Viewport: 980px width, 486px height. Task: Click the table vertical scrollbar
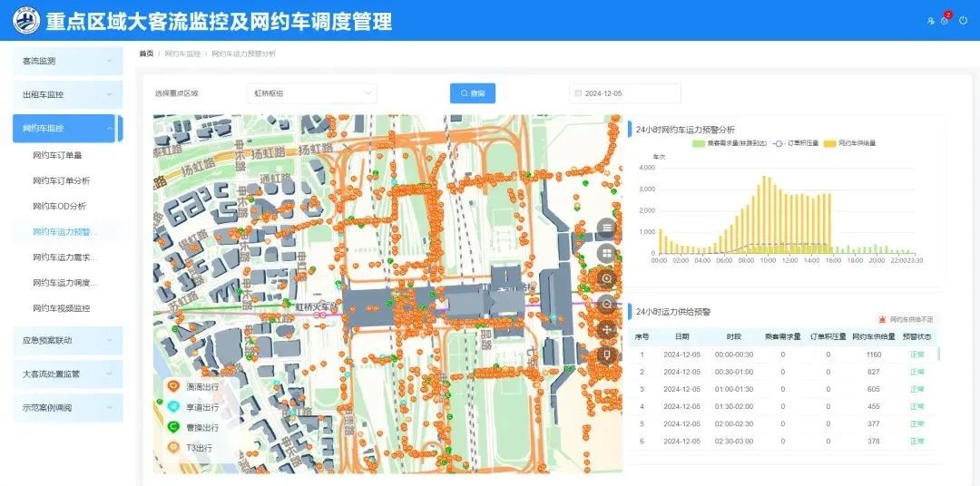pyautogui.click(x=938, y=355)
